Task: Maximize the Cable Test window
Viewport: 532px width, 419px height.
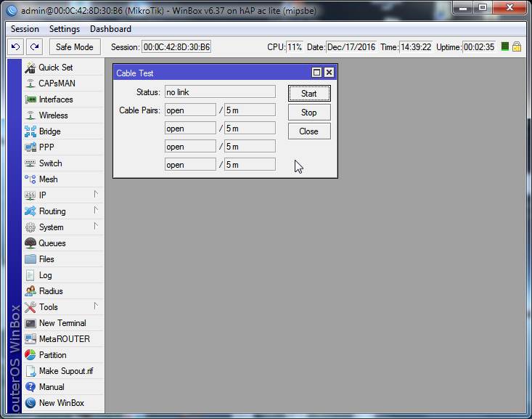Action: (x=316, y=73)
